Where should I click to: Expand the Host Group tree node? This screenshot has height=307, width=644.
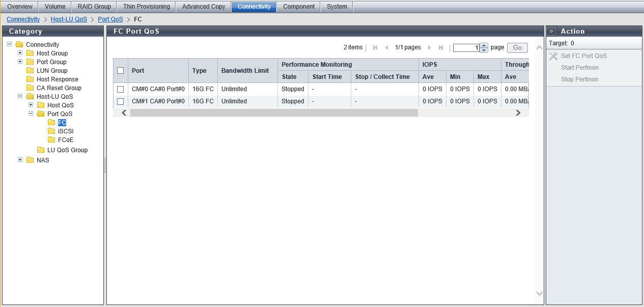[x=20, y=53]
